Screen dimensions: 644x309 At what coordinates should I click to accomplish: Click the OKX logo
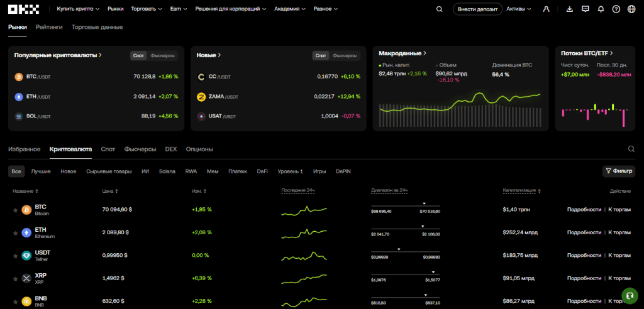click(x=24, y=9)
